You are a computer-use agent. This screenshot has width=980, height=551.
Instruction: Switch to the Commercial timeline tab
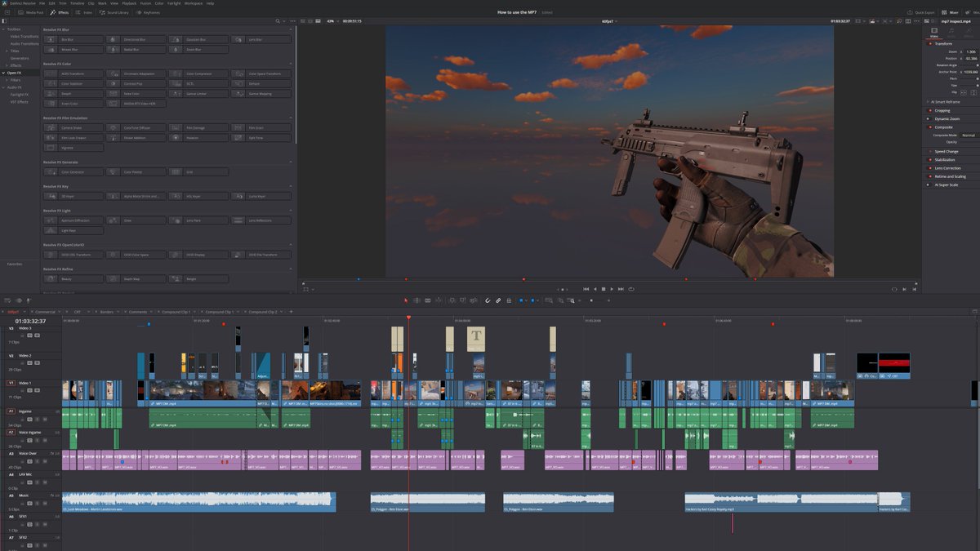tap(46, 312)
